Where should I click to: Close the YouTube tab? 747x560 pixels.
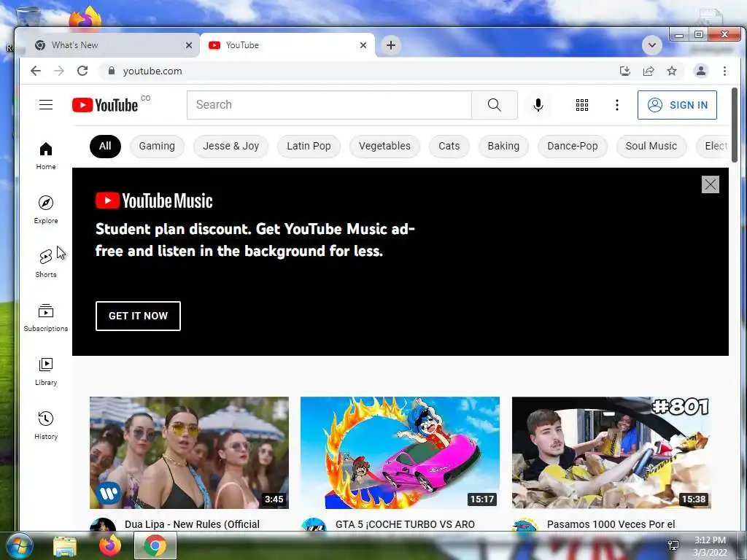coord(363,45)
